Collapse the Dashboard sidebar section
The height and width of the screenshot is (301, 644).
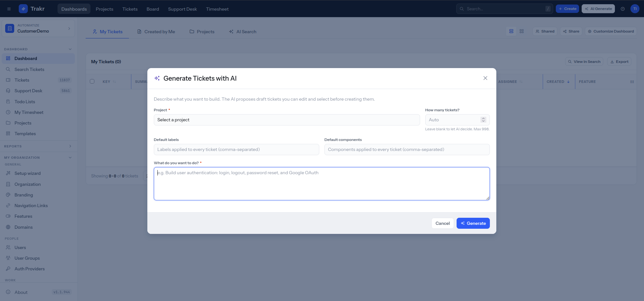click(70, 49)
